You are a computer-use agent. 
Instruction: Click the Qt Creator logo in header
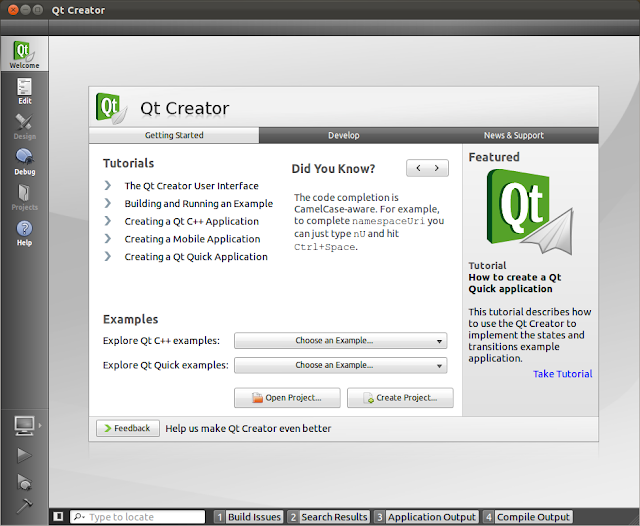(x=111, y=108)
